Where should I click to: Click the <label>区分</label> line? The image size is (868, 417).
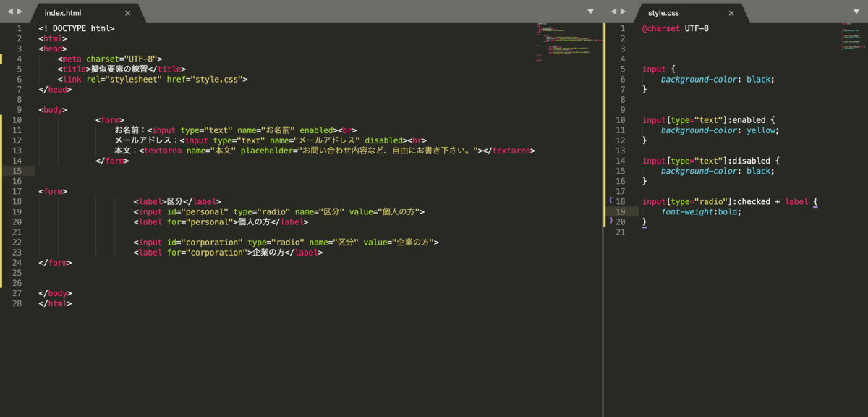pyautogui.click(x=177, y=201)
